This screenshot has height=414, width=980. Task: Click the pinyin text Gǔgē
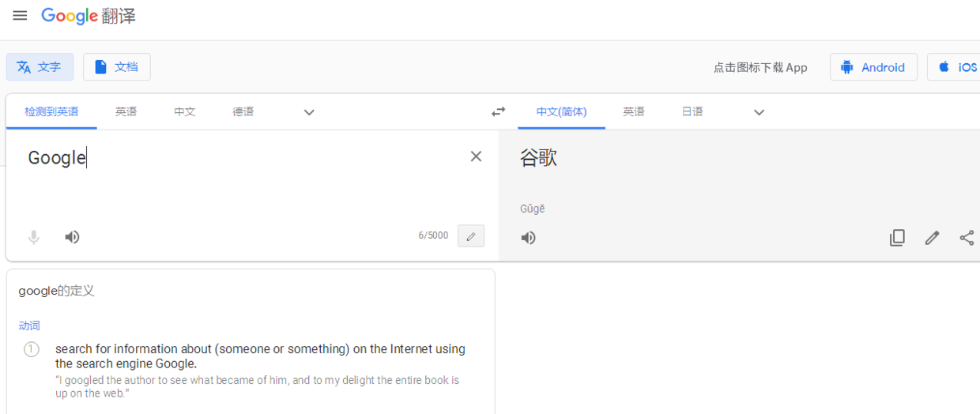533,209
